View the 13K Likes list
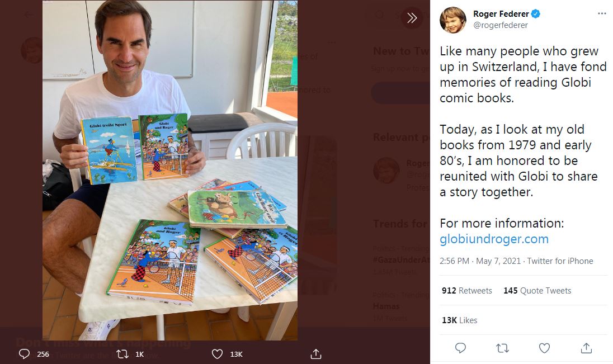The image size is (613, 364). coord(459,320)
